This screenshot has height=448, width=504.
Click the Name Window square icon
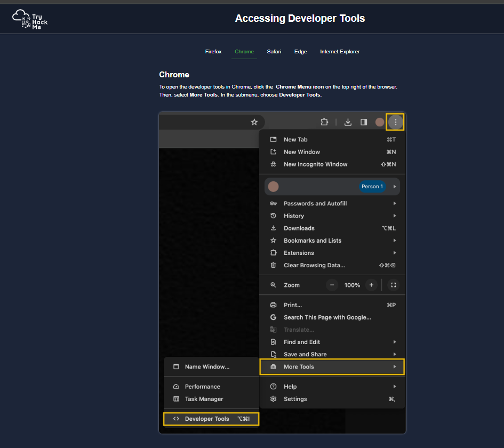176,367
